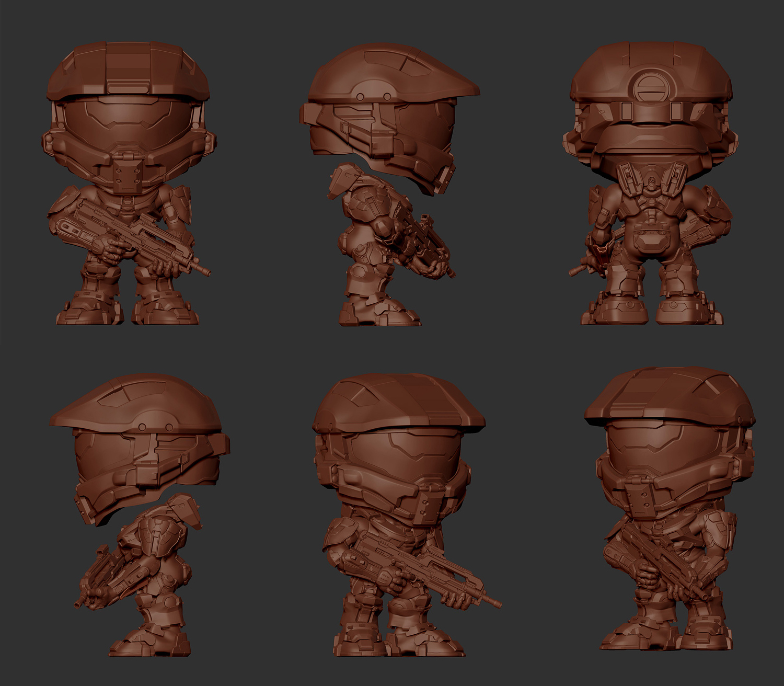Select the right-facing side profile render, top middle
Screen dimensions: 784x686
click(390, 185)
